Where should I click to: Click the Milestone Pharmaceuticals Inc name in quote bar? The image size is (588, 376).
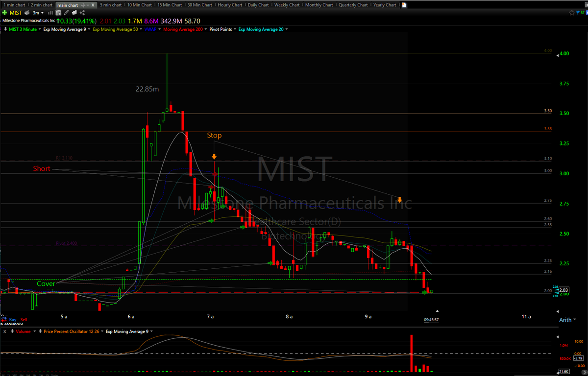(x=28, y=21)
